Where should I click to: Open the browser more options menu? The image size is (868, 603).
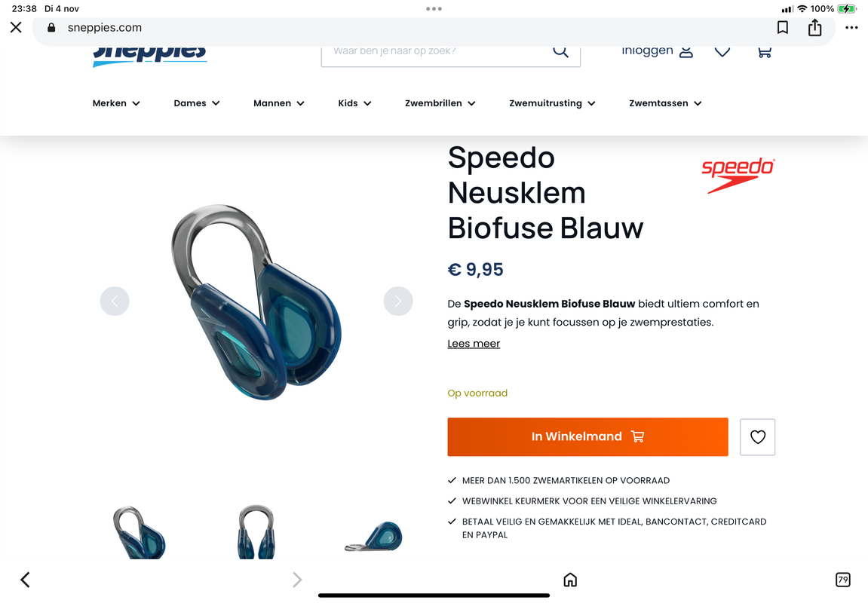[851, 28]
